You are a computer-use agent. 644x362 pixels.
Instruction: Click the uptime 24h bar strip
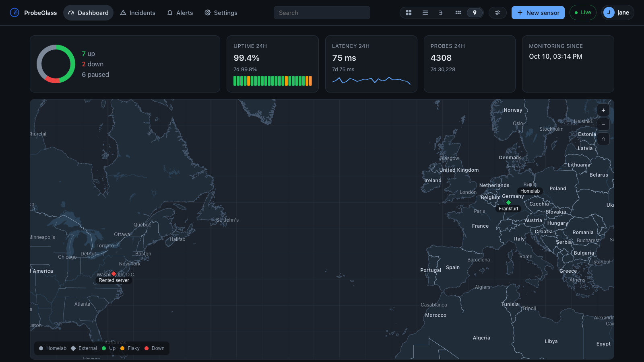[273, 81]
